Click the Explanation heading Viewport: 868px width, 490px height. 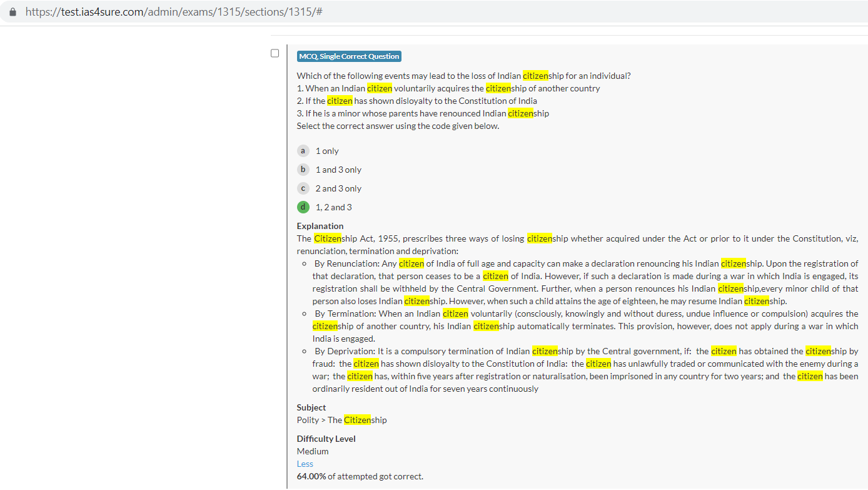click(x=320, y=226)
